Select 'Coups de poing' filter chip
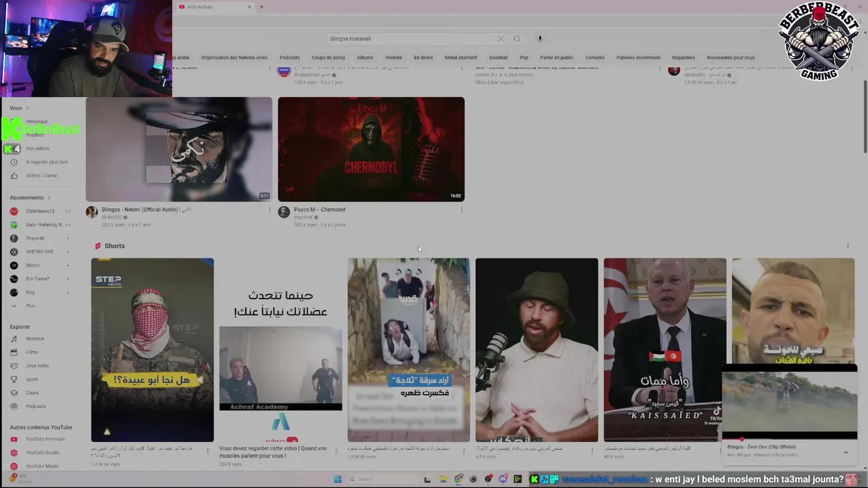This screenshot has width=868, height=488. (x=328, y=58)
